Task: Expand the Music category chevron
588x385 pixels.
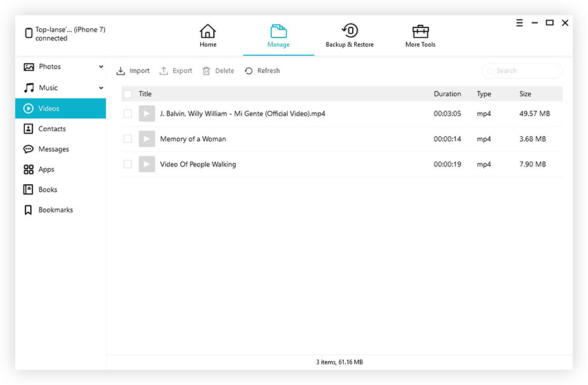Action: [101, 88]
